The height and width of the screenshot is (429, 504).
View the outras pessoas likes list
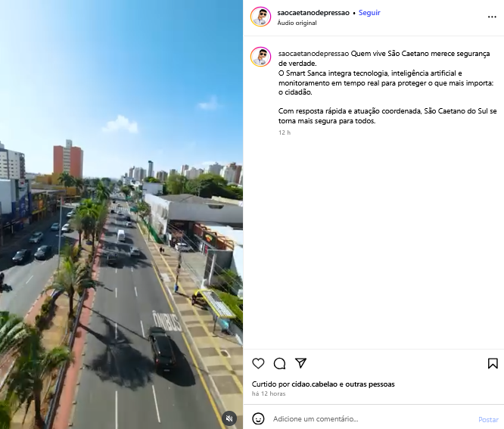[370, 384]
